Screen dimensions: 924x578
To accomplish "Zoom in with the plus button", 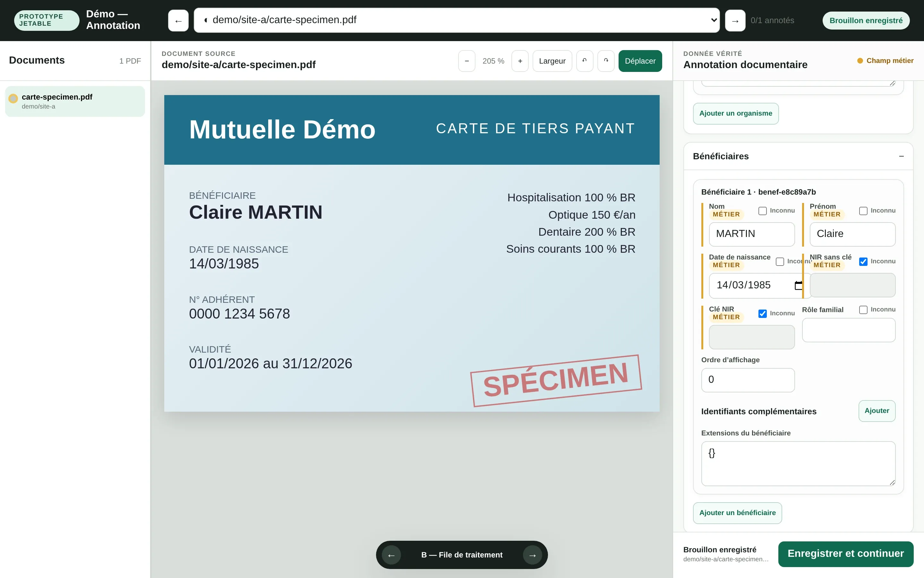I will (520, 61).
